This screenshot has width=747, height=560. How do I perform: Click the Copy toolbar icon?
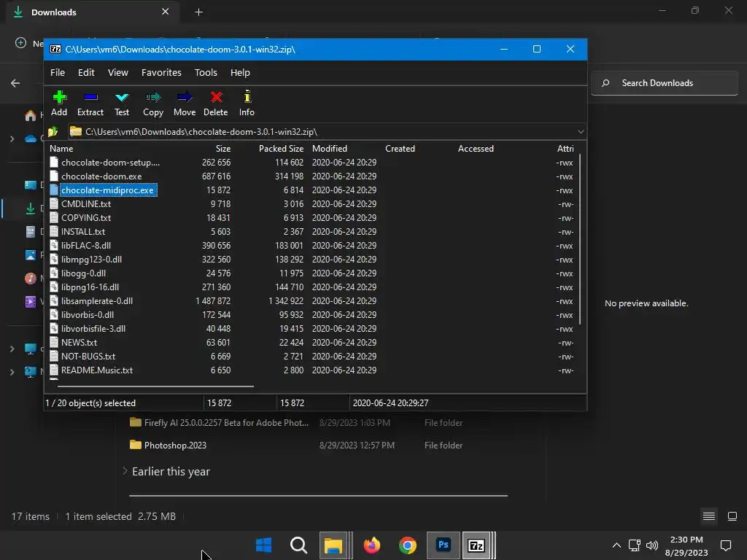pyautogui.click(x=153, y=98)
